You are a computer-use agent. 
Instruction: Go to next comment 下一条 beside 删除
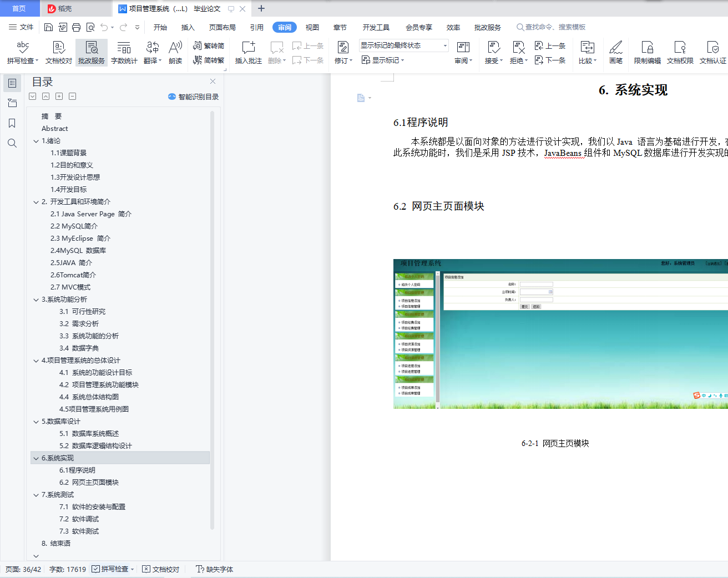[308, 60]
